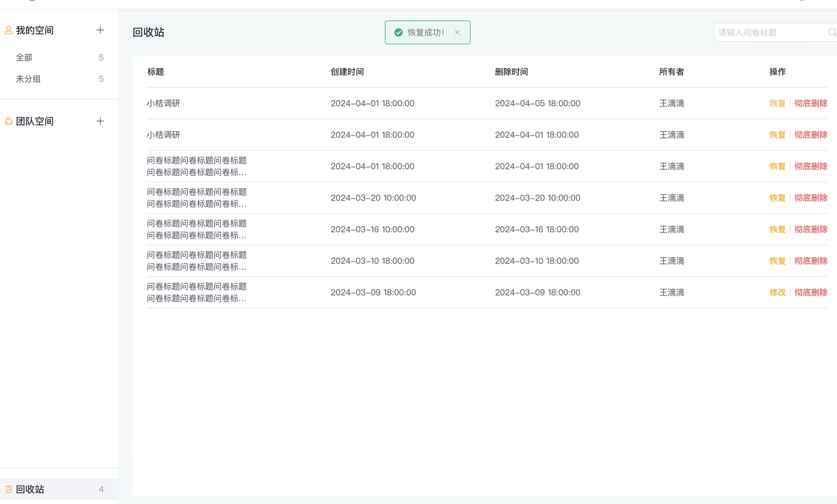Restore first 小桔调研 deleted on 2024-04-05
This screenshot has width=837, height=504.
(x=777, y=103)
